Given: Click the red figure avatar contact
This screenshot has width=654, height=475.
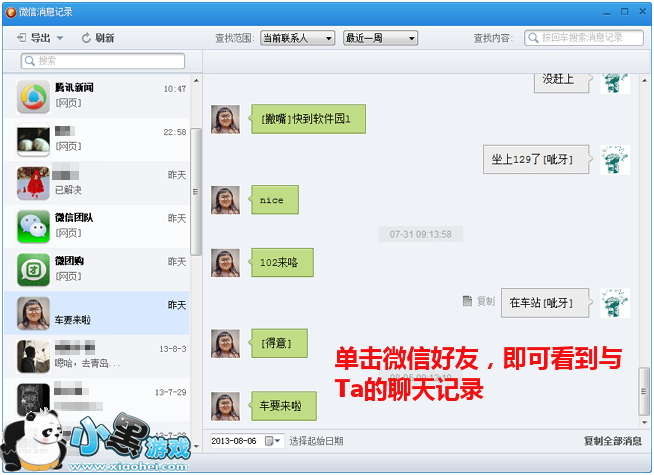Looking at the screenshot, I should (x=33, y=183).
